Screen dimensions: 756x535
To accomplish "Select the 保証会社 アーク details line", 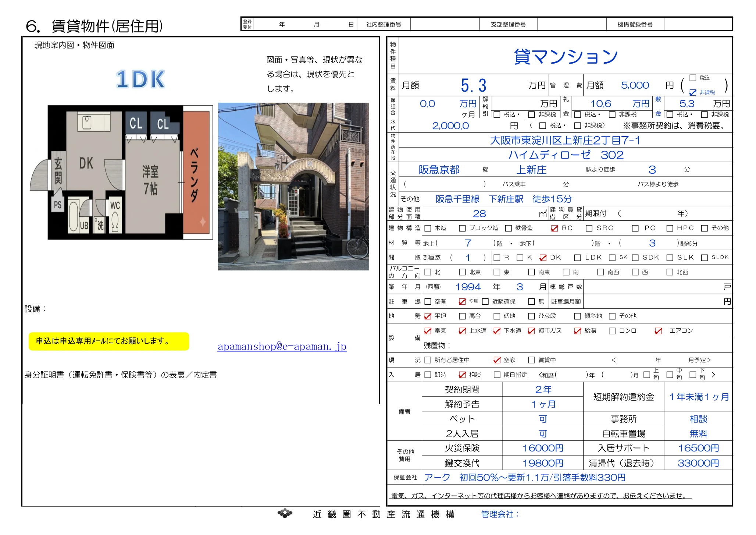I will click(525, 478).
